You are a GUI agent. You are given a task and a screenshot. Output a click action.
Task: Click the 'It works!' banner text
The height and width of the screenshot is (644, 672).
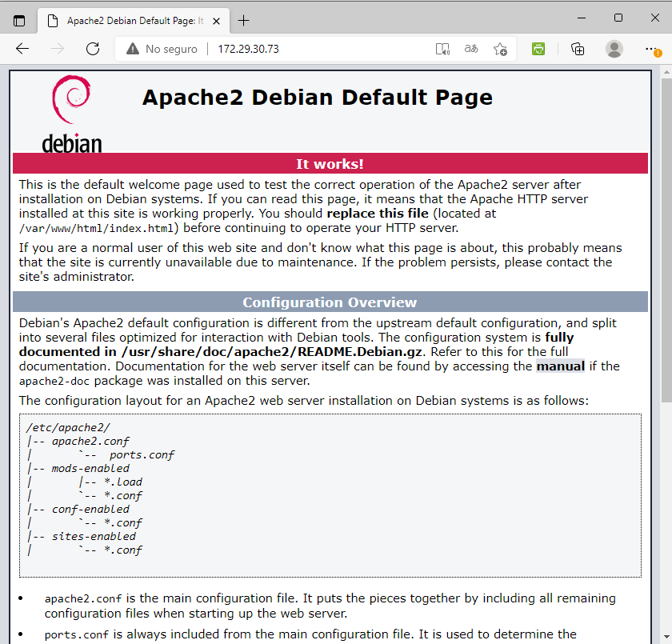pos(330,164)
